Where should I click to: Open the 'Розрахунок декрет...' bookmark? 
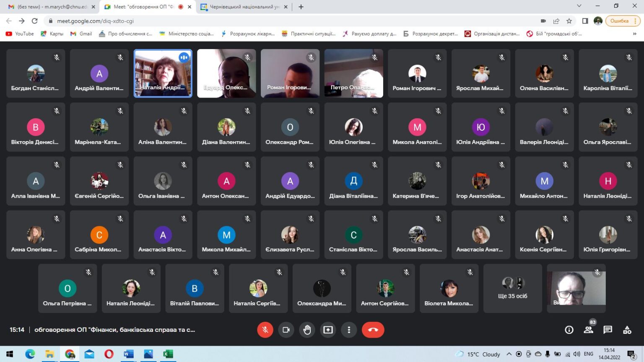[x=431, y=34]
